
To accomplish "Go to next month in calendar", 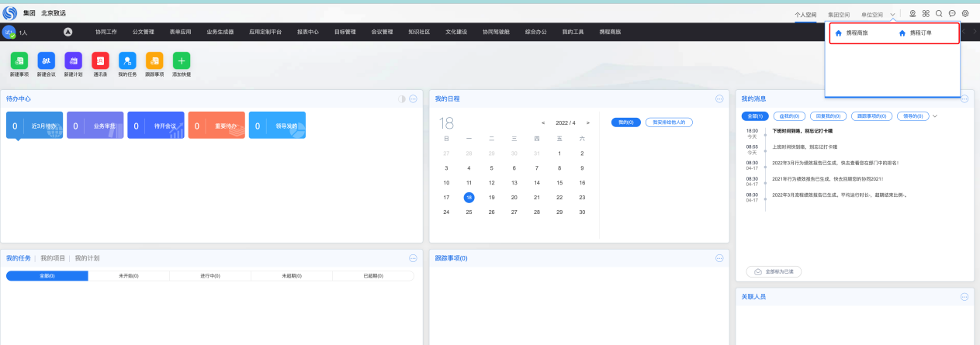I will pyautogui.click(x=588, y=123).
